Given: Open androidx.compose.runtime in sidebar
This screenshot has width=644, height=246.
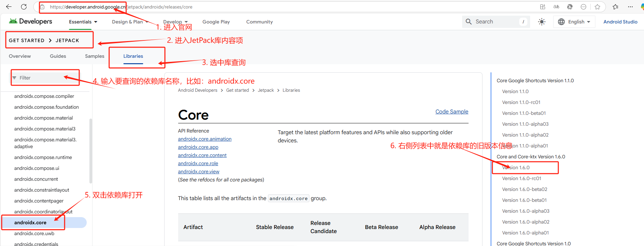Looking at the screenshot, I should tap(43, 157).
